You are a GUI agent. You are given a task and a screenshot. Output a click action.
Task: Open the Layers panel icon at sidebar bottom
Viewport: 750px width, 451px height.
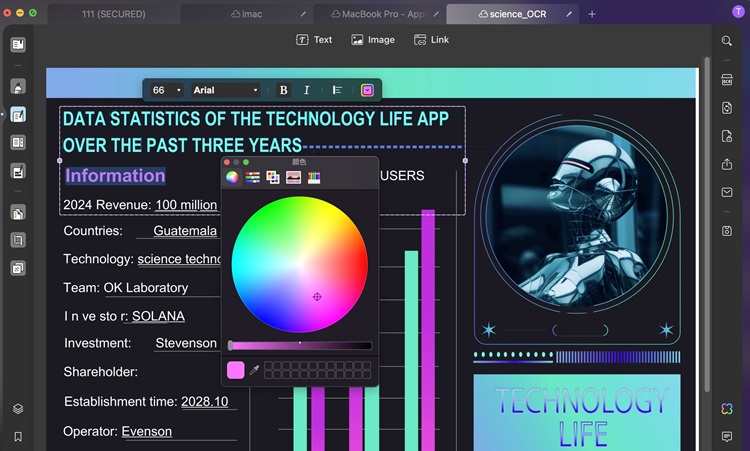pos(18,408)
